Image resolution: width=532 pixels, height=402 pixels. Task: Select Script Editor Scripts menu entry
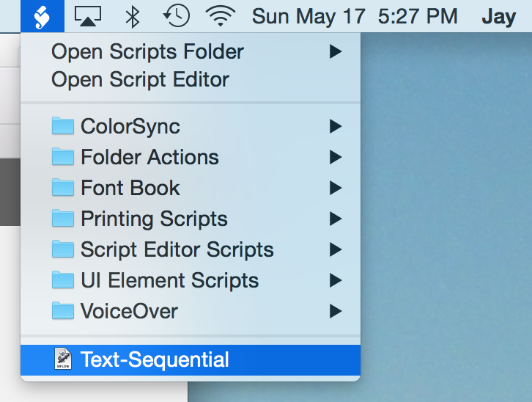[177, 249]
